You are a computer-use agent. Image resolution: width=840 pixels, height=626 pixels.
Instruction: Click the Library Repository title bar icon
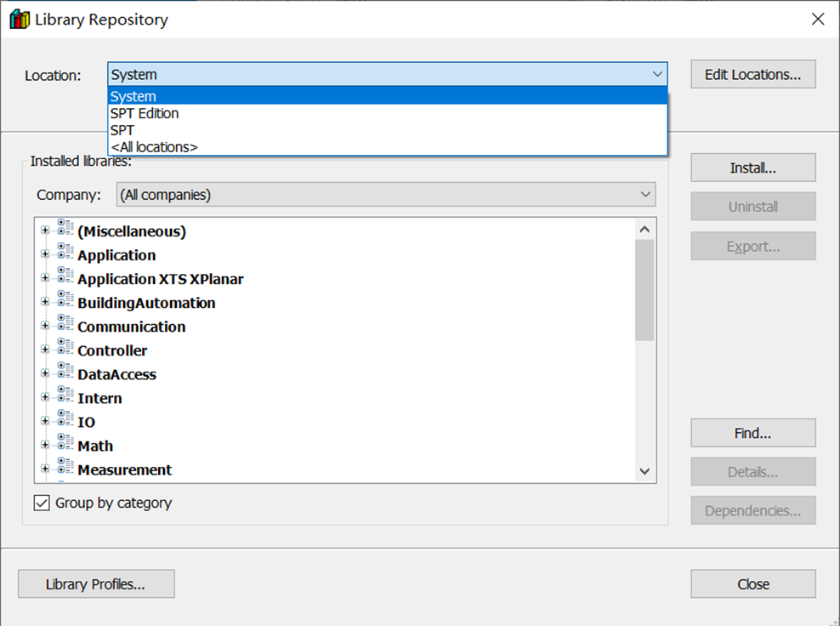(x=19, y=20)
